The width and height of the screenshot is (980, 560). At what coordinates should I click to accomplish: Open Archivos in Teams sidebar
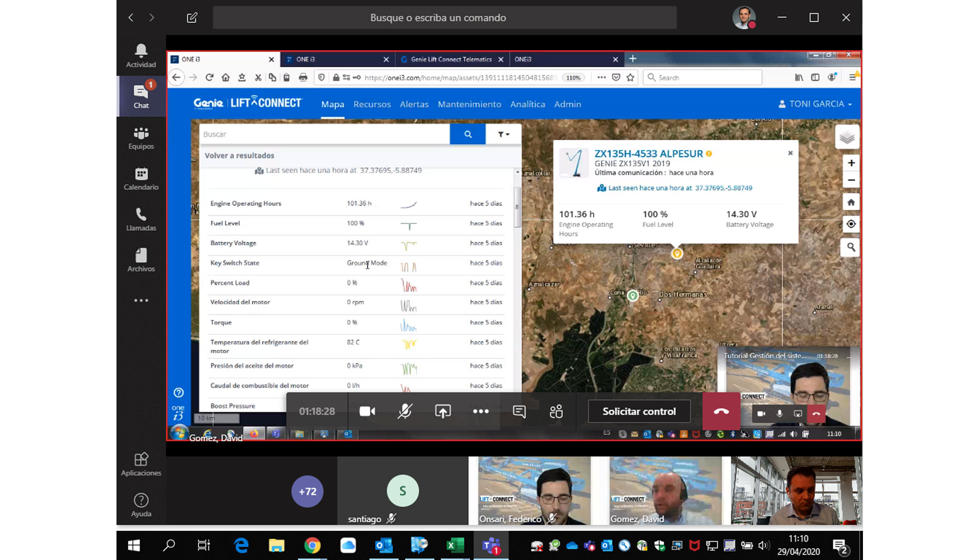click(141, 260)
